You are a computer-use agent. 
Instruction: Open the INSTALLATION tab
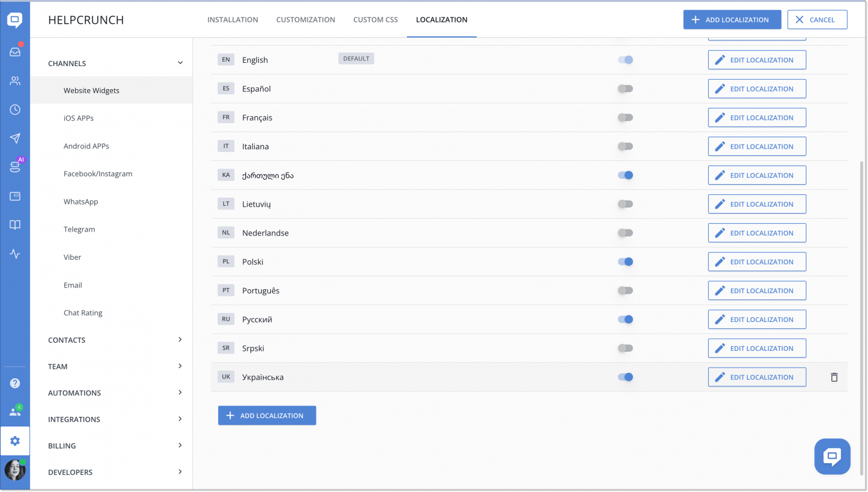click(232, 19)
